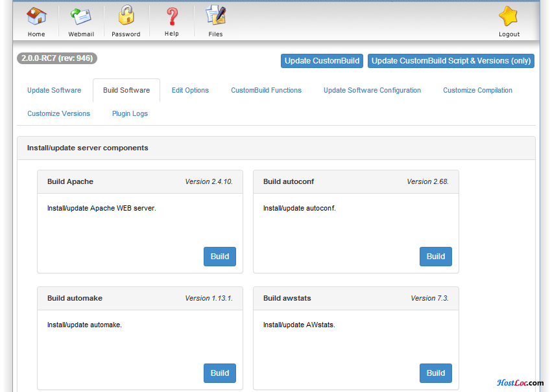
Task: Click the Home house icon
Action: tap(36, 16)
